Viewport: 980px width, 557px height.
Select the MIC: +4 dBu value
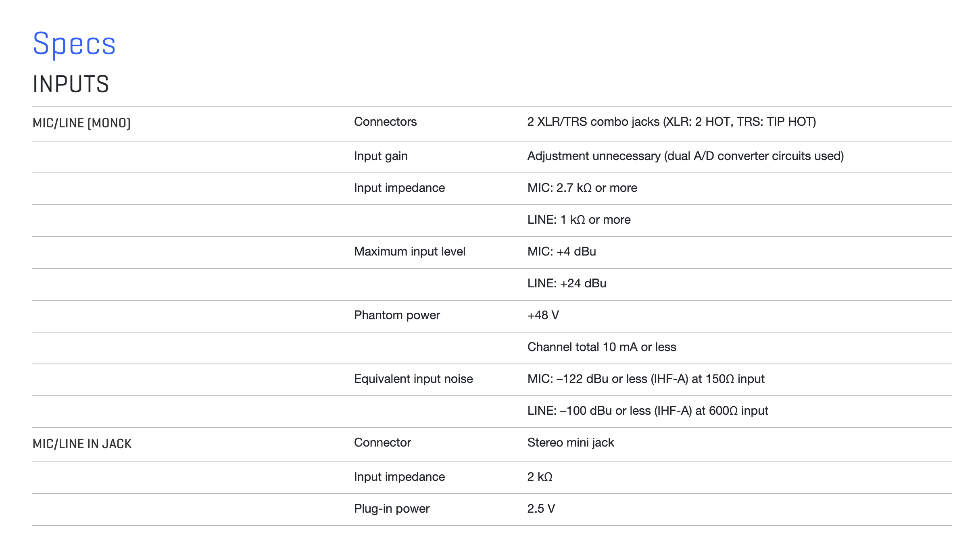pyautogui.click(x=561, y=251)
